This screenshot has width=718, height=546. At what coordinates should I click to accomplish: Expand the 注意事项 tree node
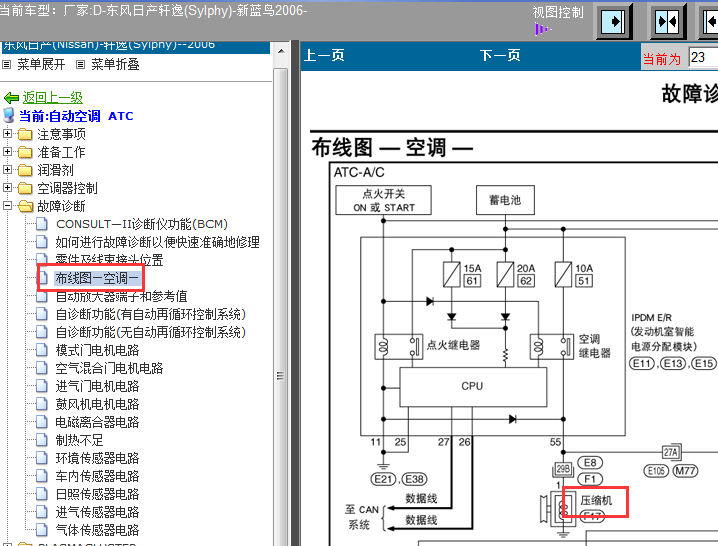pyautogui.click(x=7, y=134)
